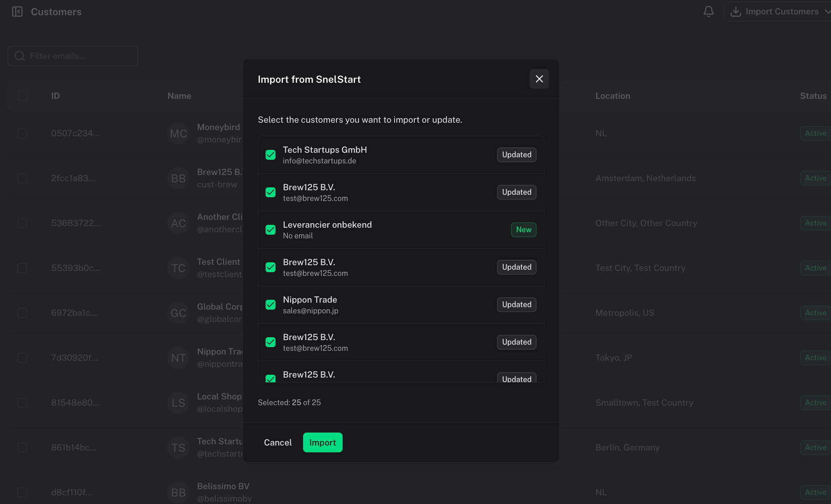Click the Test City, Test Country cell
831x504 pixels.
coord(640,268)
